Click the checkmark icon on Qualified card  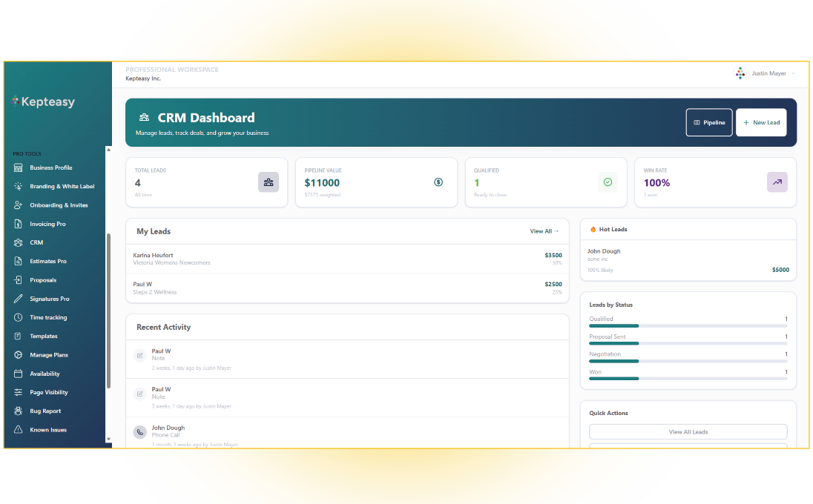click(608, 182)
